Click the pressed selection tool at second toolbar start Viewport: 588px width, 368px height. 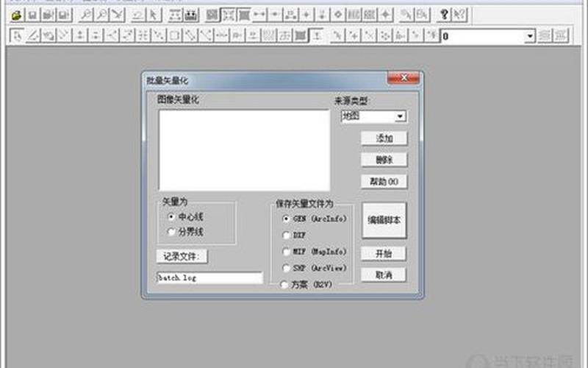(17, 35)
